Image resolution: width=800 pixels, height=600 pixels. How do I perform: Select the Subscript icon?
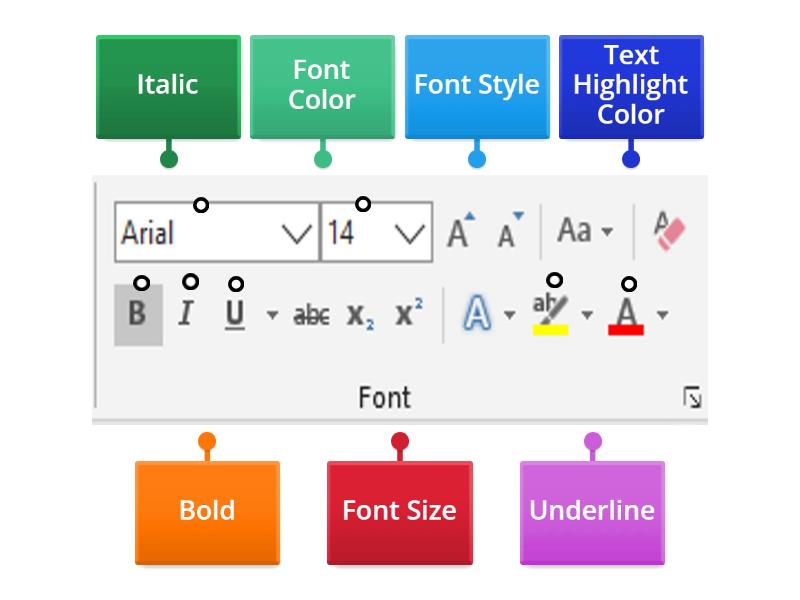point(362,312)
